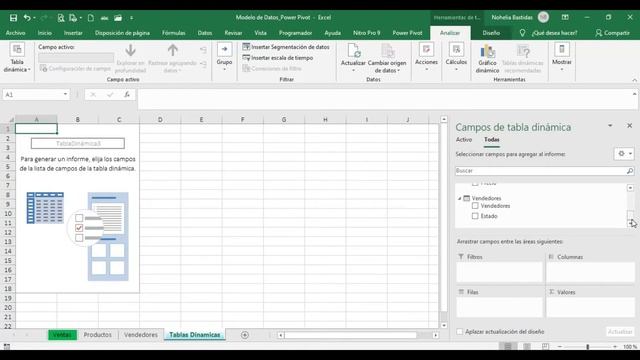This screenshot has height=360, width=640.
Task: Click the 100 % zoom level
Action: point(630,347)
